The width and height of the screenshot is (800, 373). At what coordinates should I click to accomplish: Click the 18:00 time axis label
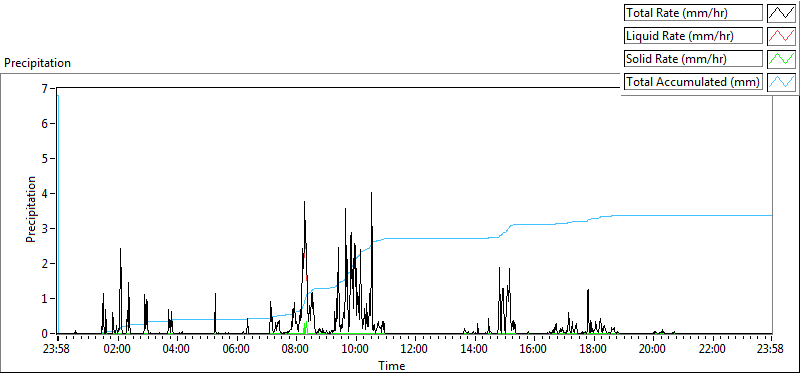pos(593,350)
